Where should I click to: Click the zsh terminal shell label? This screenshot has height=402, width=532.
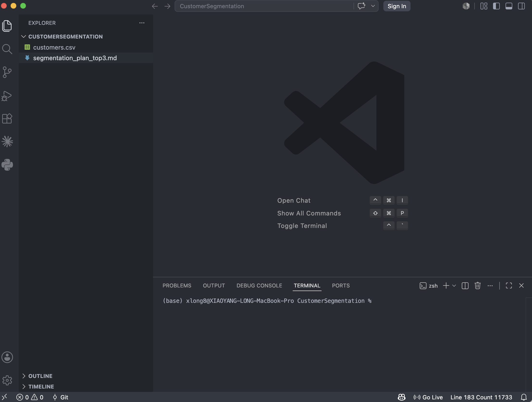point(429,286)
